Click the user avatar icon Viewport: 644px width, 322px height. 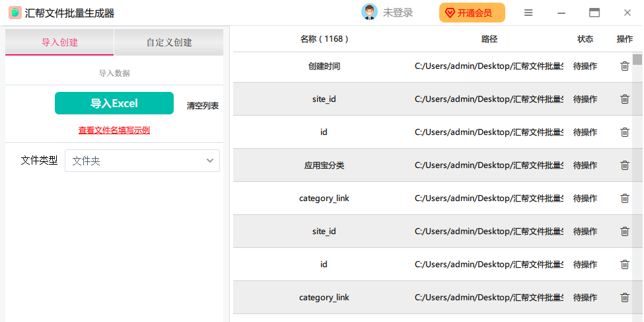(369, 13)
